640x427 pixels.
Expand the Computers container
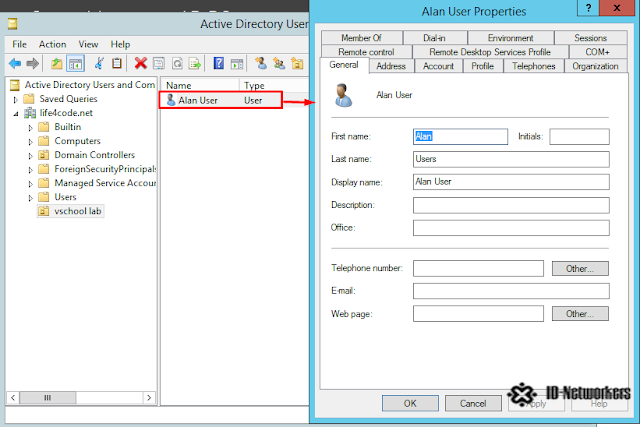[30, 142]
